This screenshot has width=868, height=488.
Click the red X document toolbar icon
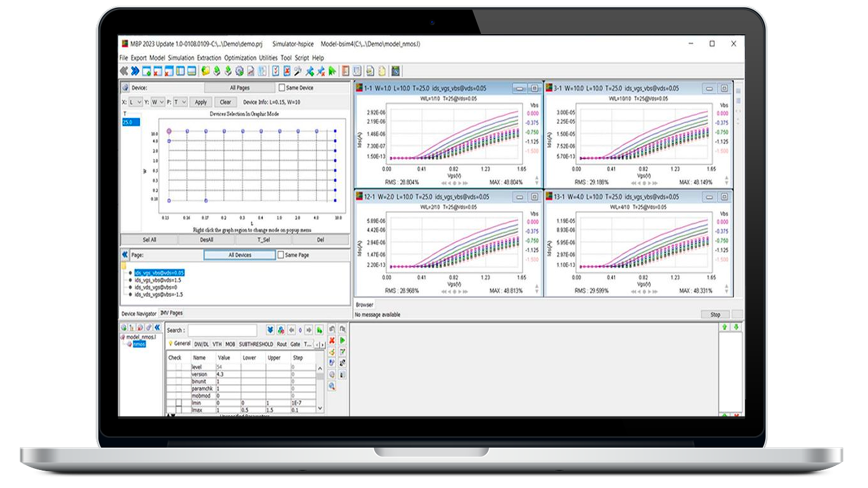point(287,71)
